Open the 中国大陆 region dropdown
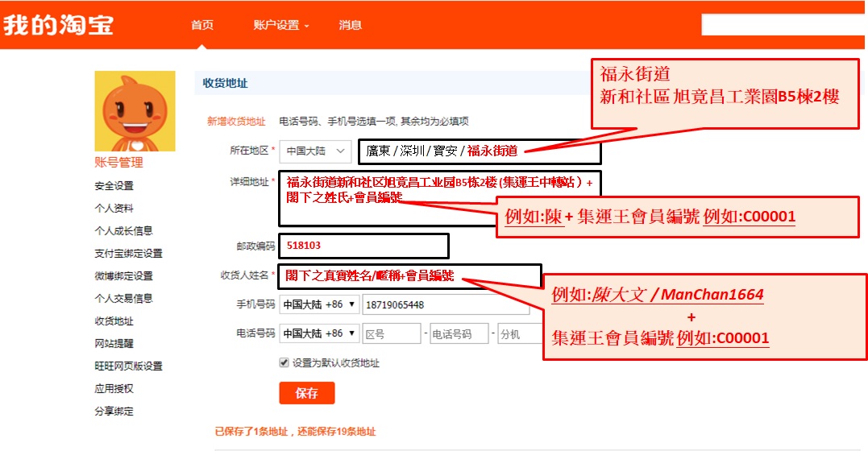868x451 pixels. tap(316, 151)
